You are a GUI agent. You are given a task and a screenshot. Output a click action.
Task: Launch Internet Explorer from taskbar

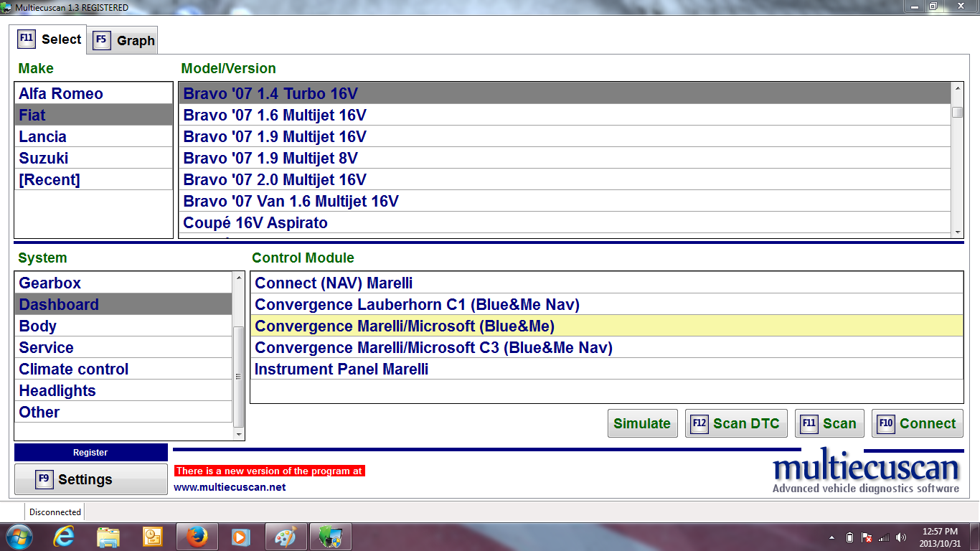64,537
